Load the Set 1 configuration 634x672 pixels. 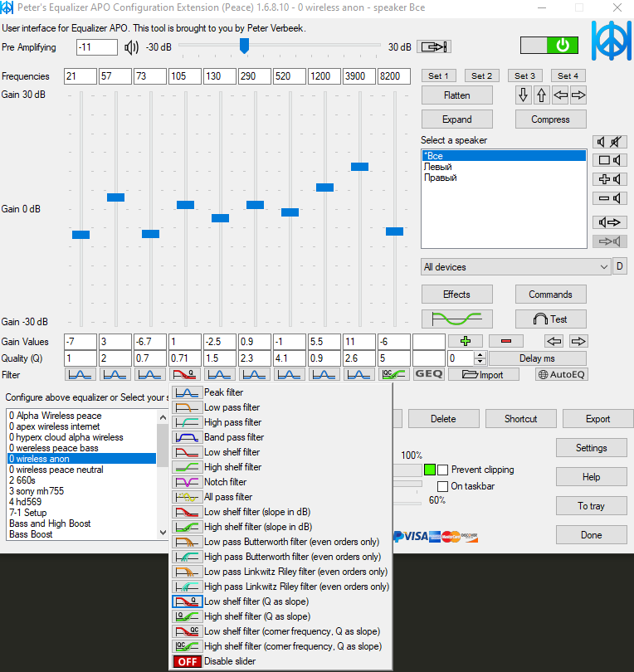438,75
